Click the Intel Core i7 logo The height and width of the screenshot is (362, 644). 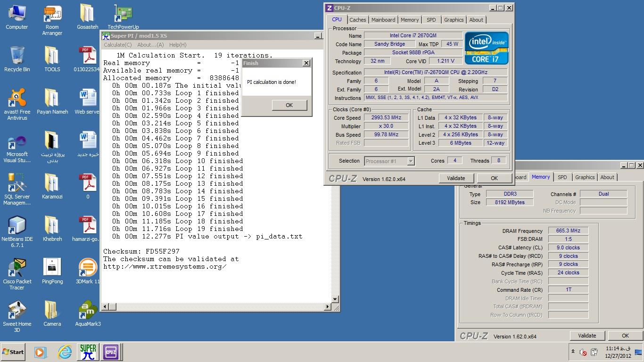[487, 48]
